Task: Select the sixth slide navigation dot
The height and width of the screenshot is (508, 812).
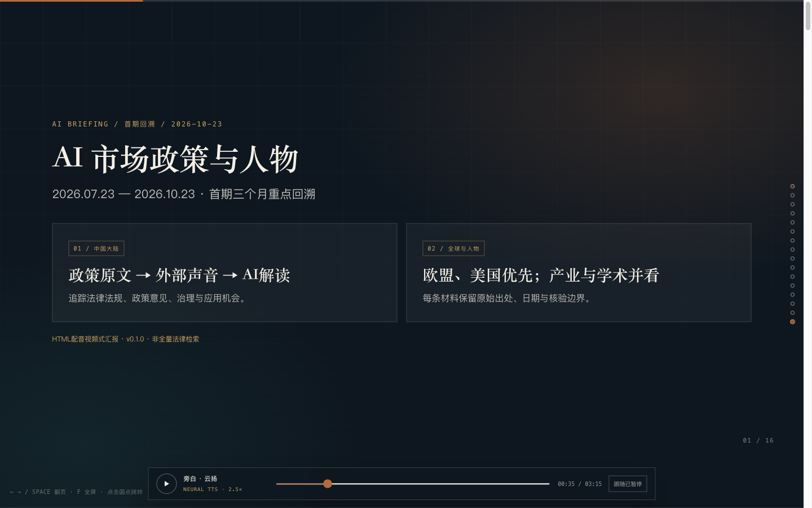Action: click(x=792, y=231)
